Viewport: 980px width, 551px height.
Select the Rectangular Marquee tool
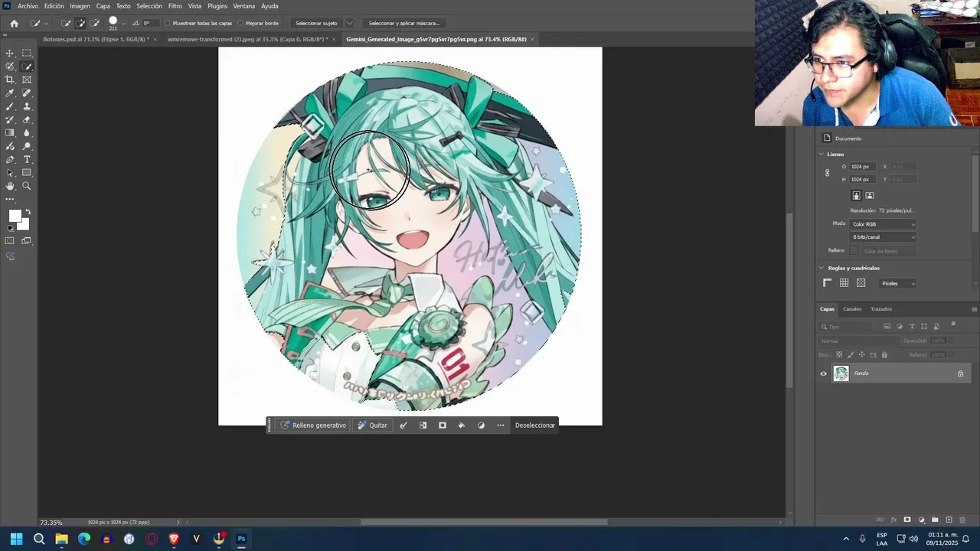(27, 53)
